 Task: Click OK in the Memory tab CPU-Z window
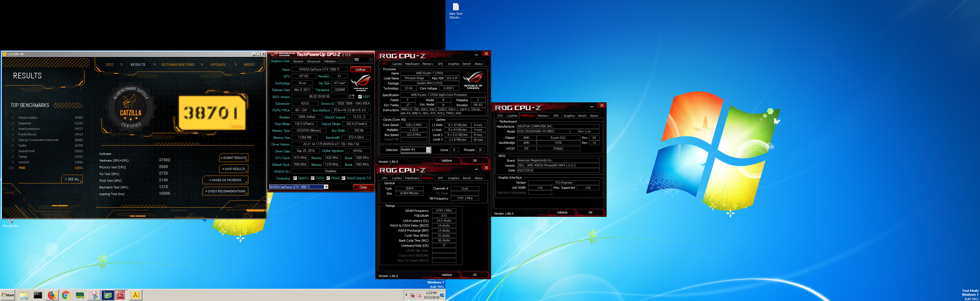click(x=475, y=275)
